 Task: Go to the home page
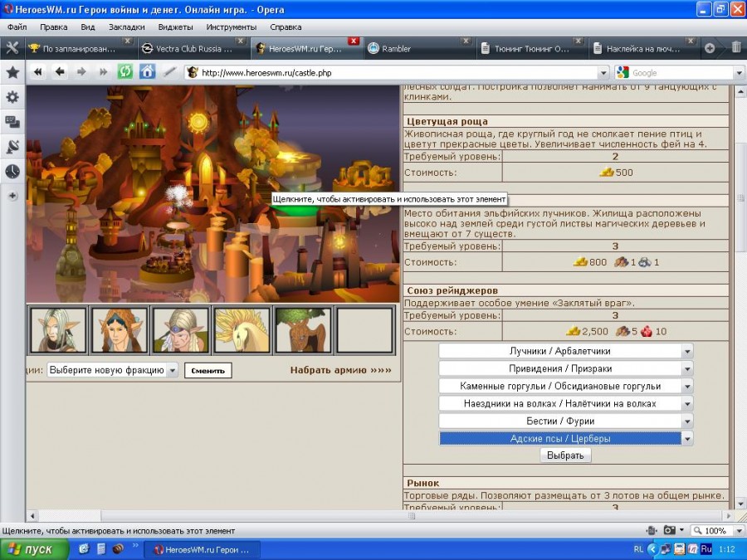click(x=147, y=72)
